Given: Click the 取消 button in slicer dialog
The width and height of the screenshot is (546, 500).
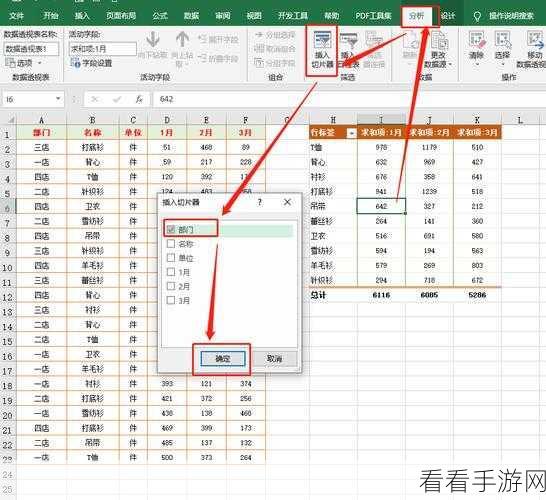Looking at the screenshot, I should (x=274, y=359).
